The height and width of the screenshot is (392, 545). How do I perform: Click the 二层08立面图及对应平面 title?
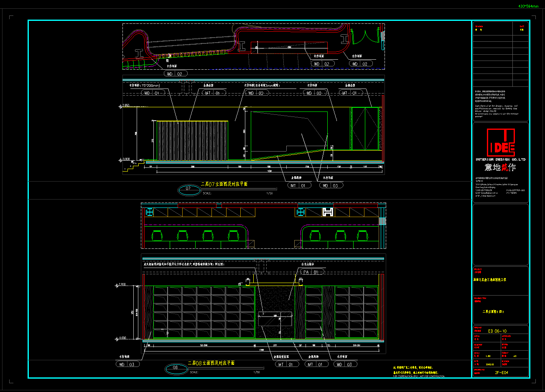[x=211, y=363]
